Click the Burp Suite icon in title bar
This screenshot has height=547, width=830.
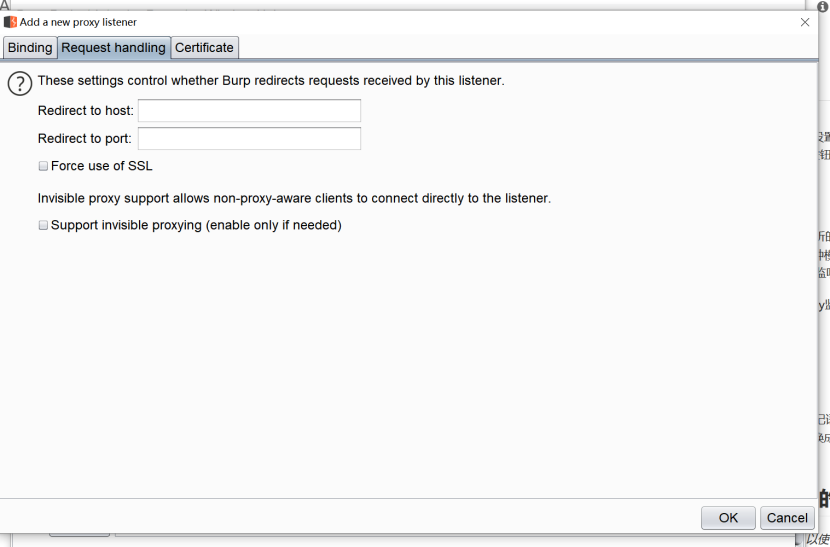pos(10,22)
